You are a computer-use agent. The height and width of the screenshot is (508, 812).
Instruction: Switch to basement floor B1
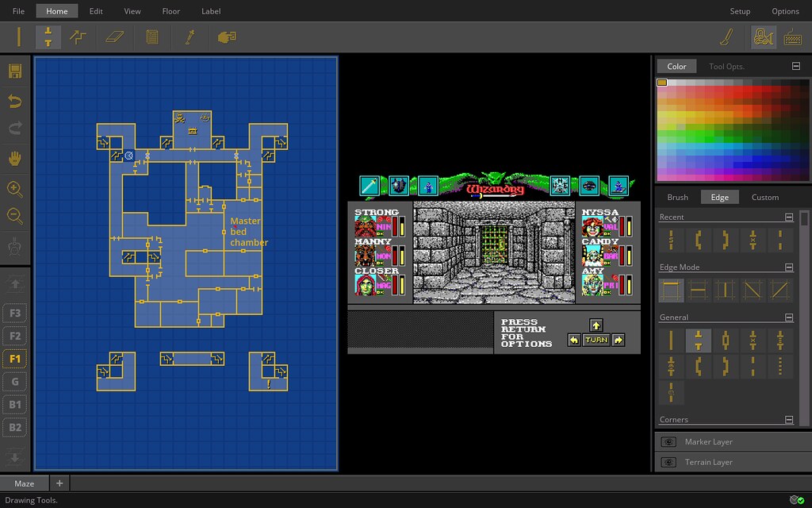[x=15, y=404]
